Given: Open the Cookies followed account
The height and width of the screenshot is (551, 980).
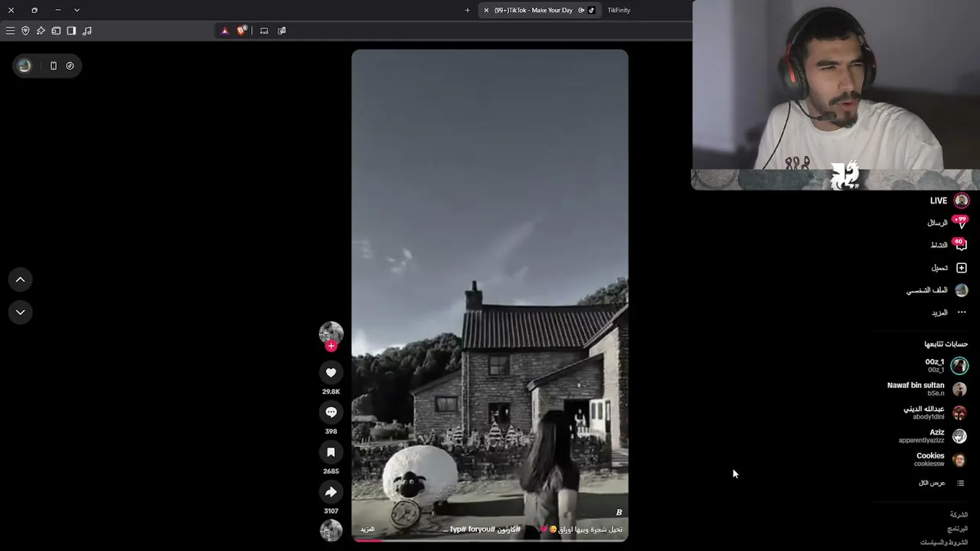Looking at the screenshot, I should 941,459.
